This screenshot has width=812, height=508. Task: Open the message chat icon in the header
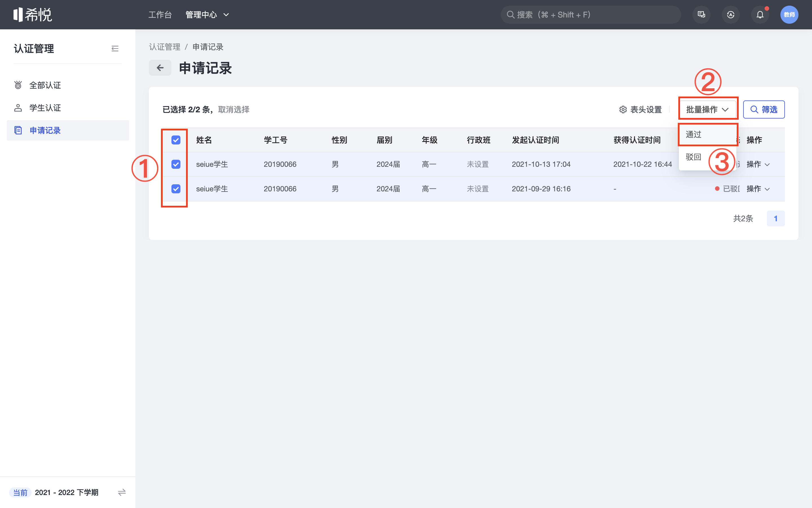(701, 14)
